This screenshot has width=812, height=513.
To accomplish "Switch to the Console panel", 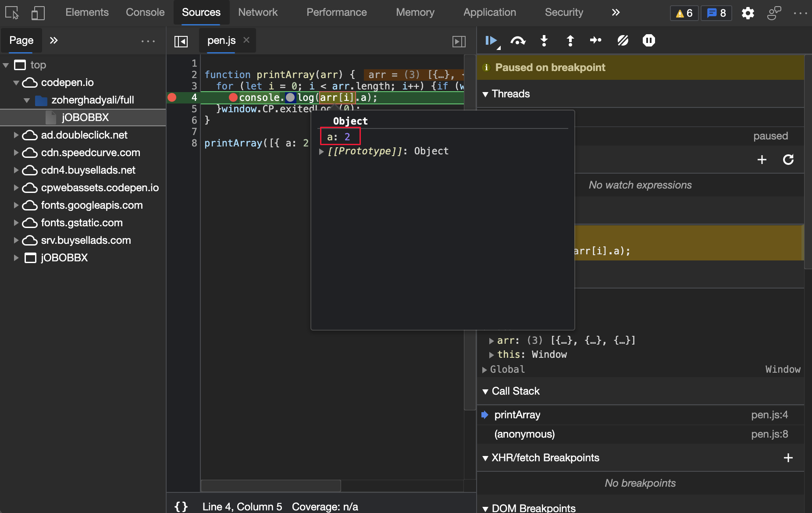I will pyautogui.click(x=145, y=12).
